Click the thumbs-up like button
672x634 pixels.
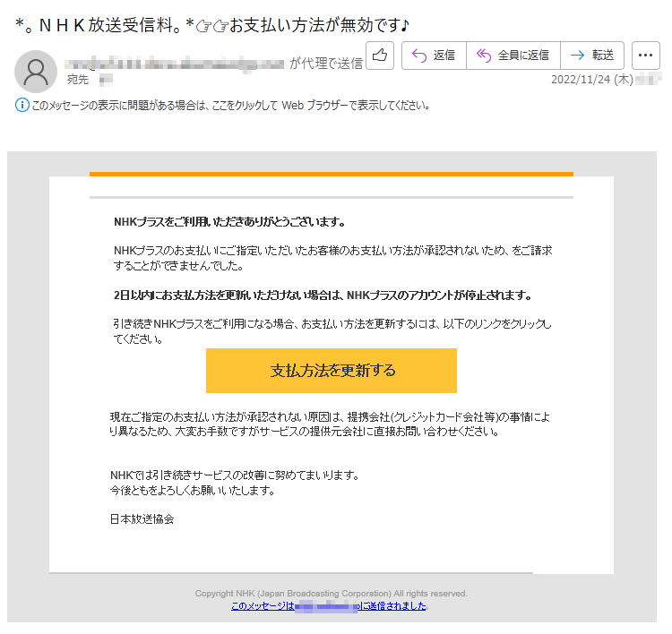pyautogui.click(x=380, y=56)
